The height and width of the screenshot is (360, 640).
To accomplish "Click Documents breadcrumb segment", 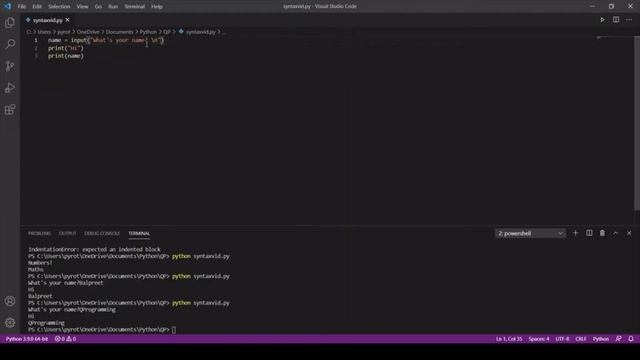I will (x=119, y=32).
